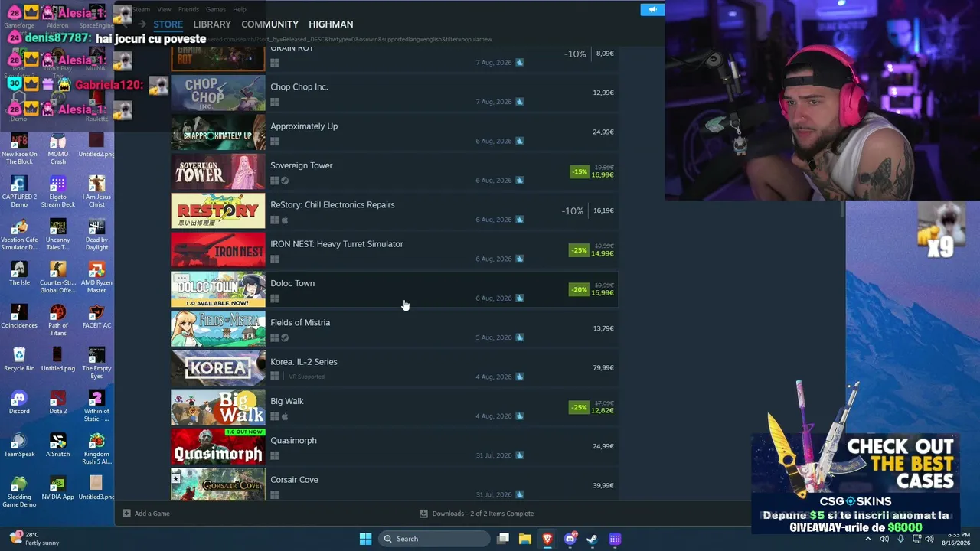Select the Counter-Strike Global Offensive desktop icon
Image resolution: width=980 pixels, height=551 pixels.
click(58, 277)
